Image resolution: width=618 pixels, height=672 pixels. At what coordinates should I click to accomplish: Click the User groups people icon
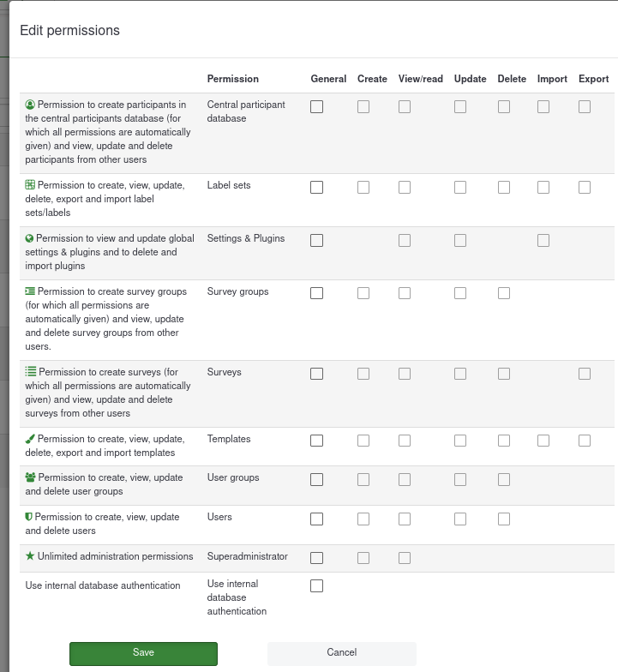(31, 477)
